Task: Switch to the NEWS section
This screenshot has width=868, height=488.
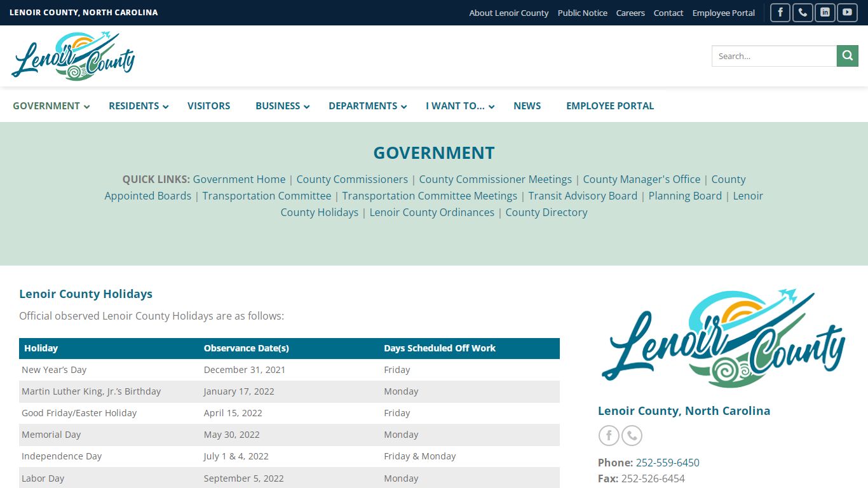Action: pos(527,105)
